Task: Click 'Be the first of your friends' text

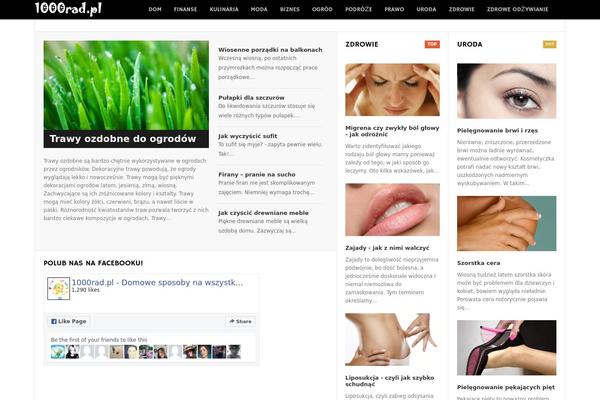Action: 99,340
